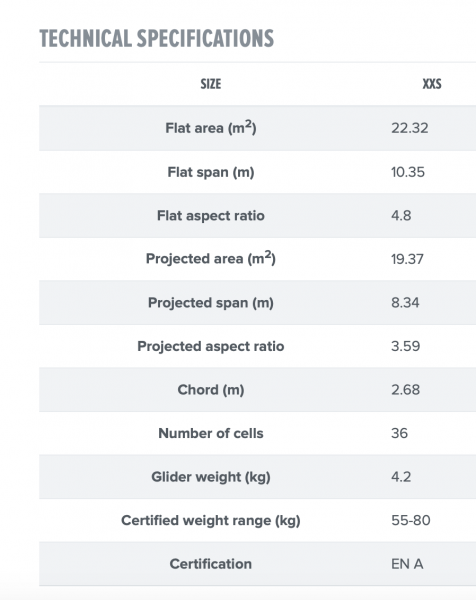The width and height of the screenshot is (476, 600).
Task: Click the EN A certification value
Action: 407,564
